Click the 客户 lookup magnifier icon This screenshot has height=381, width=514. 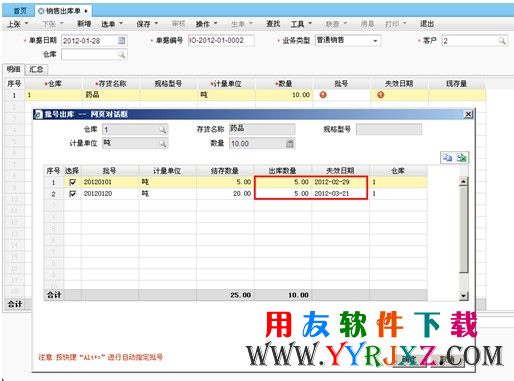click(502, 41)
